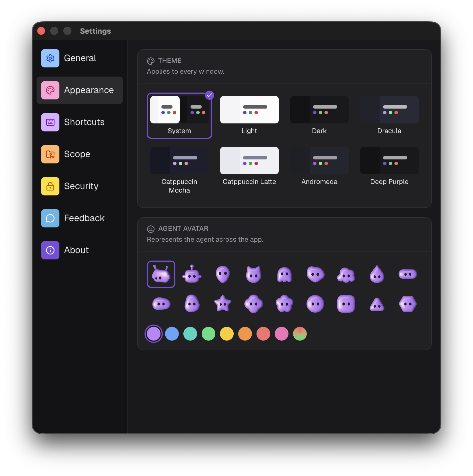Choose the upright egg avatar beside the star
The width and height of the screenshot is (473, 476).
tap(192, 303)
